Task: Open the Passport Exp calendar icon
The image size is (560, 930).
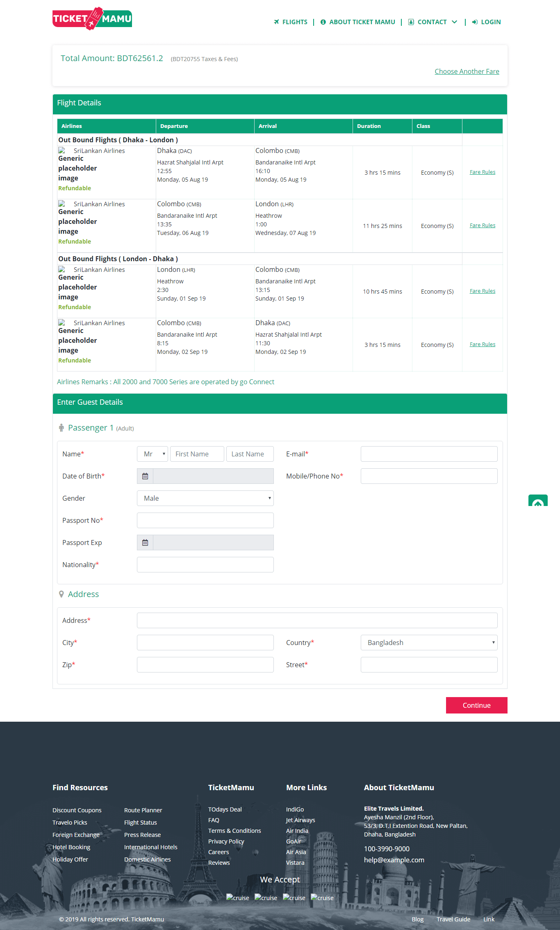Action: (x=145, y=542)
